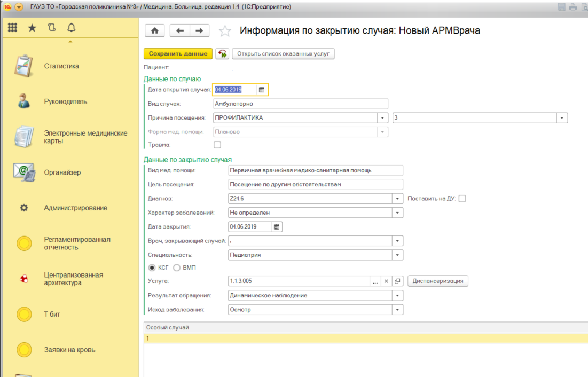Open the sections menu grid icon
Screen dimensions: 588x377
(x=12, y=28)
